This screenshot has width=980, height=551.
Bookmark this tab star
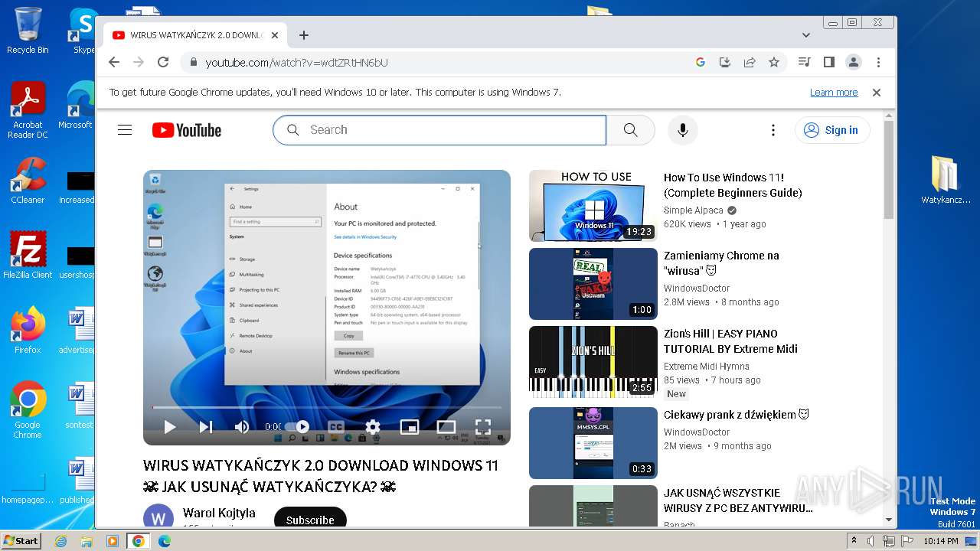point(774,62)
